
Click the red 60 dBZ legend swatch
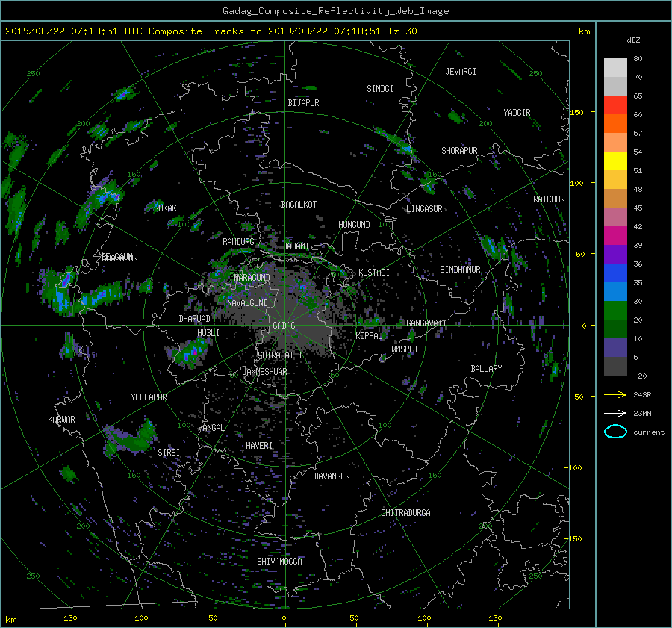point(615,105)
